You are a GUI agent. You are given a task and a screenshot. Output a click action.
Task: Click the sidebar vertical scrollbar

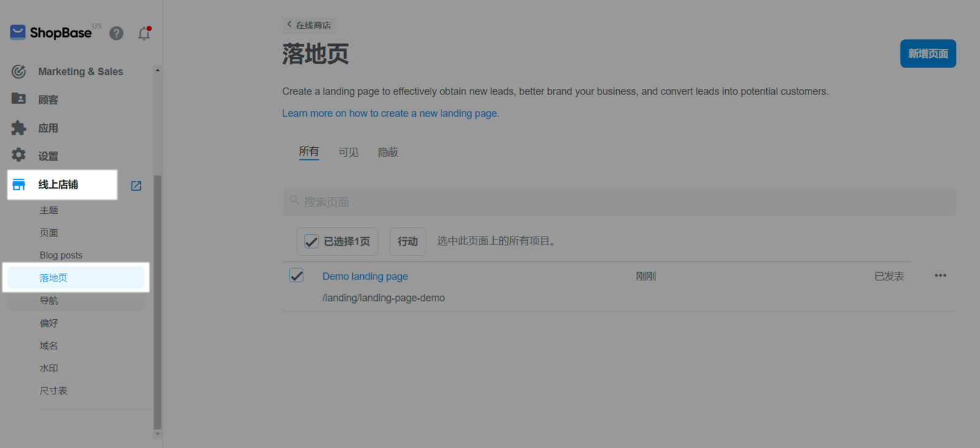(x=157, y=300)
